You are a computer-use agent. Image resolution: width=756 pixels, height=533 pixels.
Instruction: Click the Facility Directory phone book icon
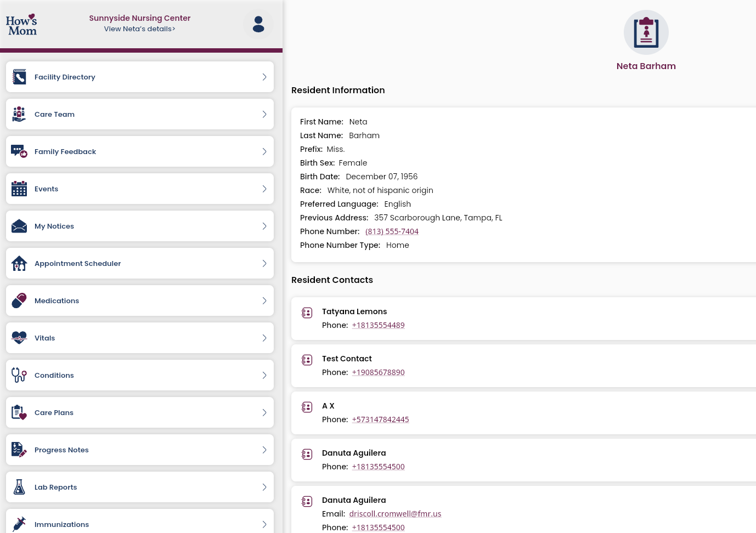click(19, 77)
